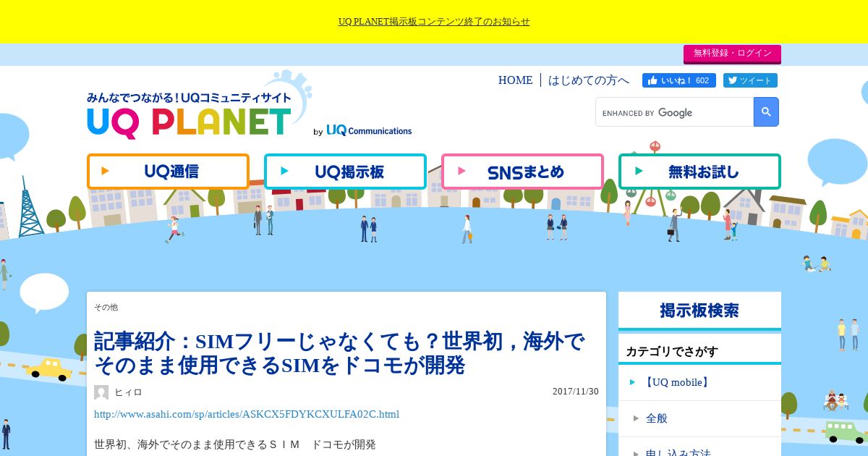Open the UQ通信 navigation tab

point(168,172)
